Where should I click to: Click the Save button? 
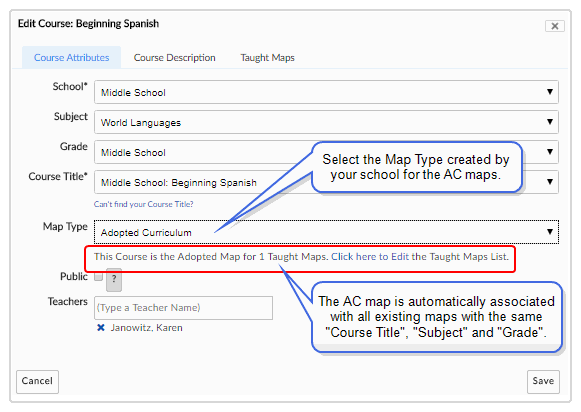point(543,382)
